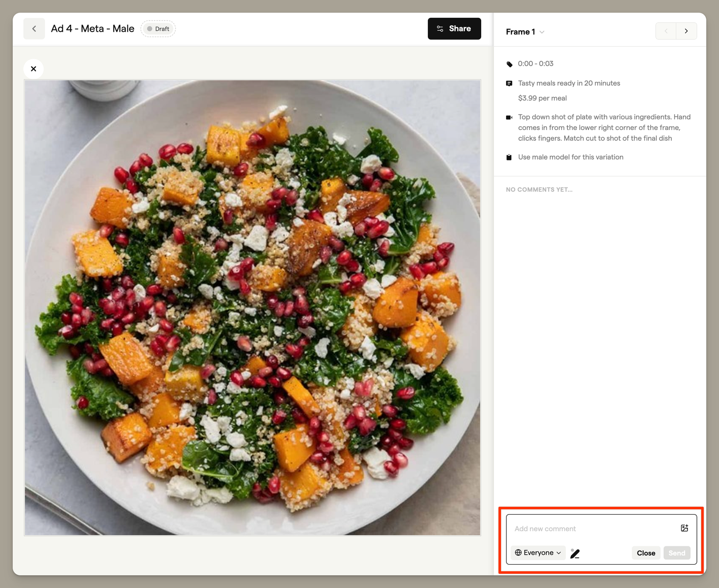Open the Everyone visibility dropdown

(538, 553)
